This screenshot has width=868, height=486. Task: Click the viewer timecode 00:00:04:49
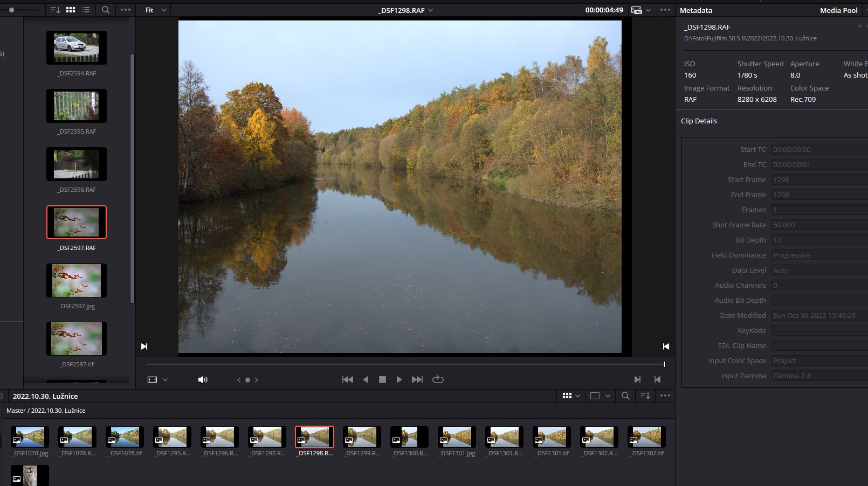604,10
